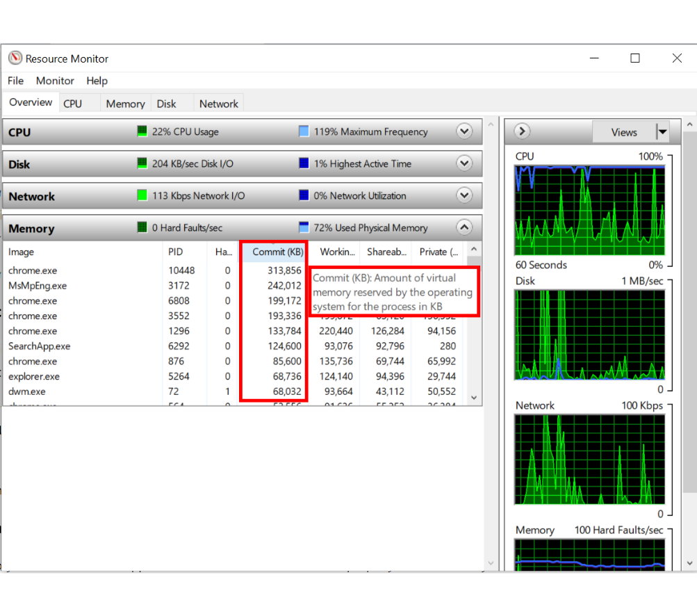Expand the Disk section chevron
The width and height of the screenshot is (697, 616).
(x=464, y=163)
